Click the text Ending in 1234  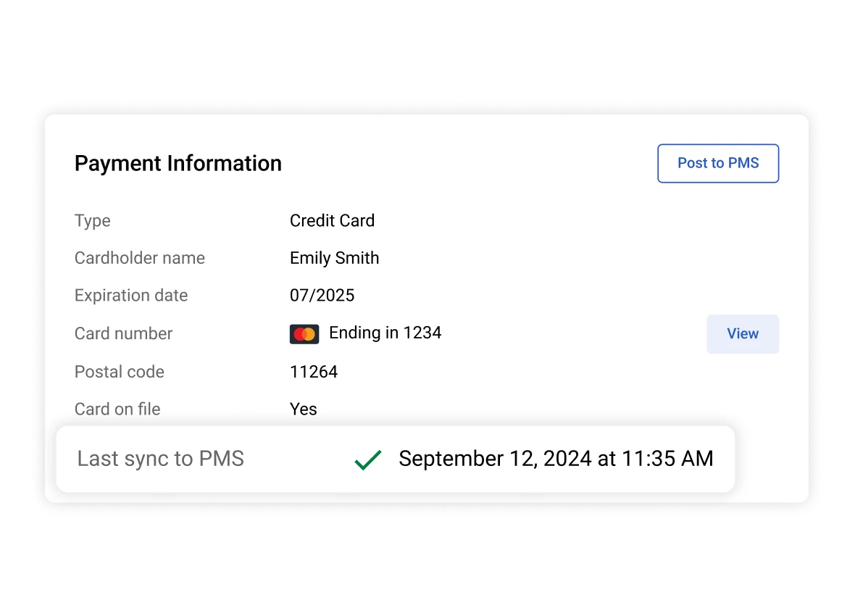385,333
